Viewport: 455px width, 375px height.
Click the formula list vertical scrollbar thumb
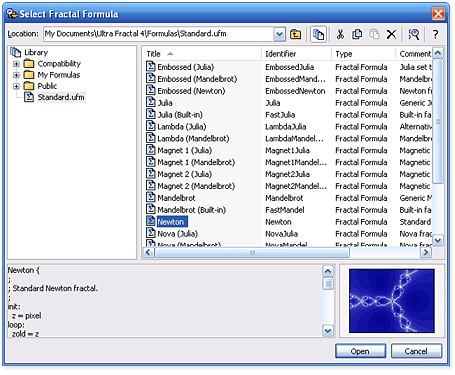pyautogui.click(x=438, y=121)
